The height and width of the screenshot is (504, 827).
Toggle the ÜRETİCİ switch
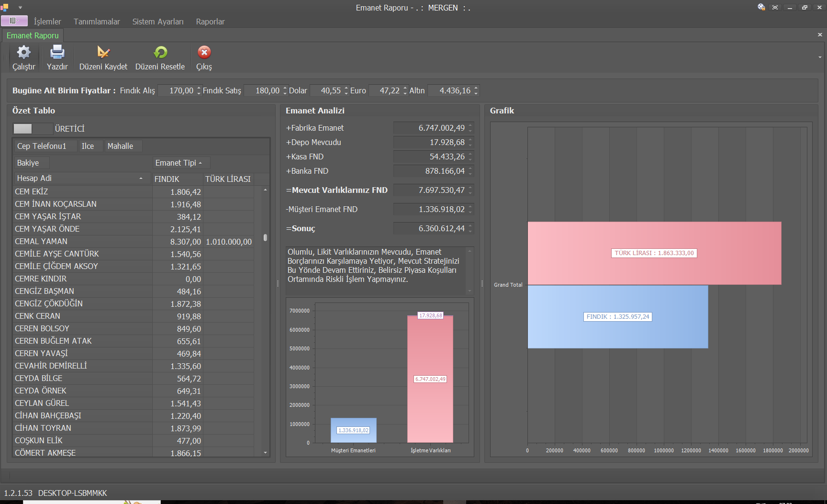33,128
